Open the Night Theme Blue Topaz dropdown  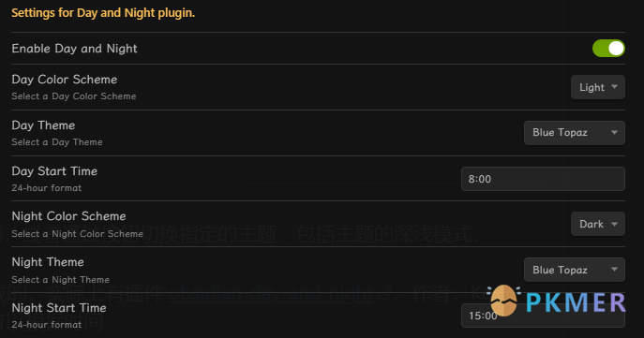[575, 270]
